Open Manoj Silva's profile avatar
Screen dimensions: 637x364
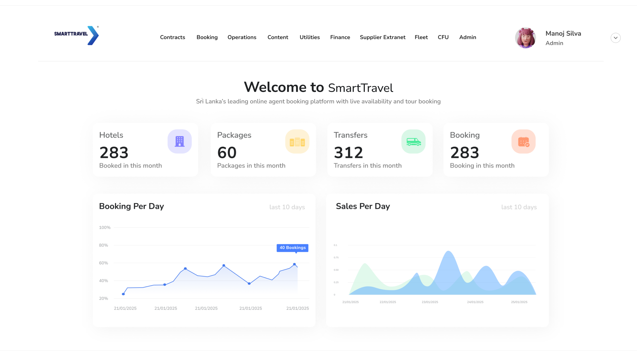click(x=525, y=38)
